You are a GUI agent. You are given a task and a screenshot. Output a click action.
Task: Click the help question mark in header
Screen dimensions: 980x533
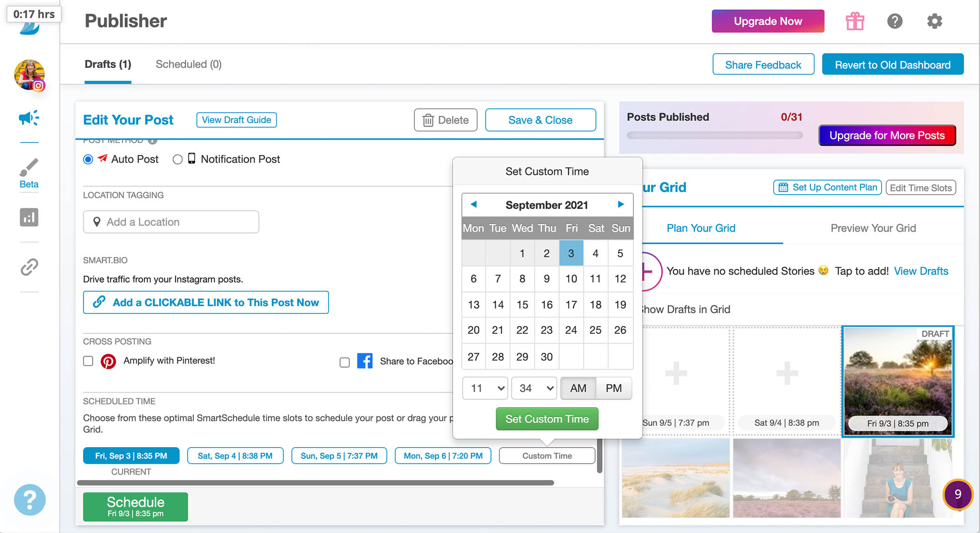pyautogui.click(x=895, y=21)
